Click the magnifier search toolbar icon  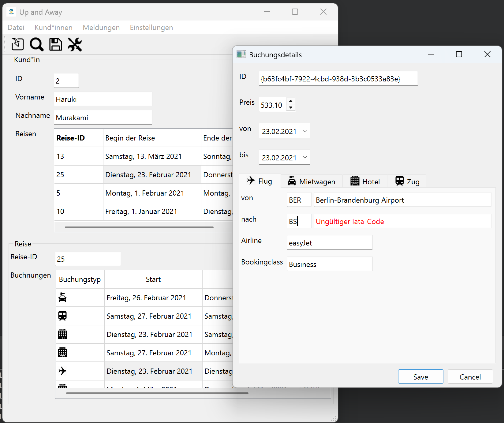[36, 44]
